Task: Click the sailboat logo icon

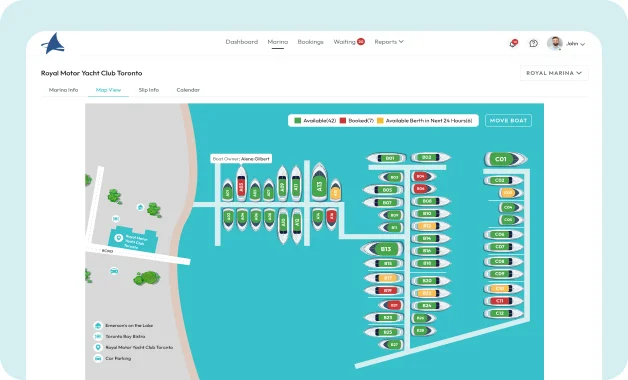Action: [x=53, y=43]
